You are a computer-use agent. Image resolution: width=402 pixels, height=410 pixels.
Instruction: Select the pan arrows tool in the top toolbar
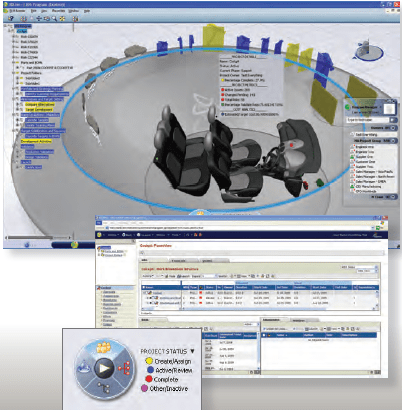click(x=39, y=19)
